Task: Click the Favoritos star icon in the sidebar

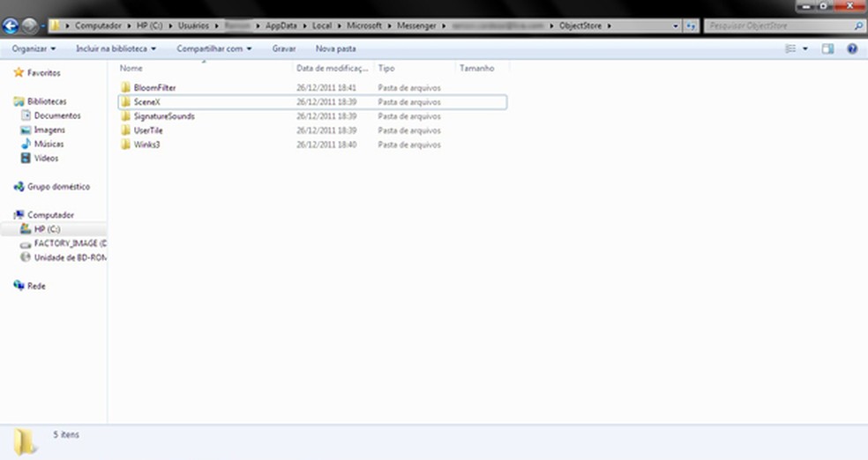Action: [x=19, y=72]
